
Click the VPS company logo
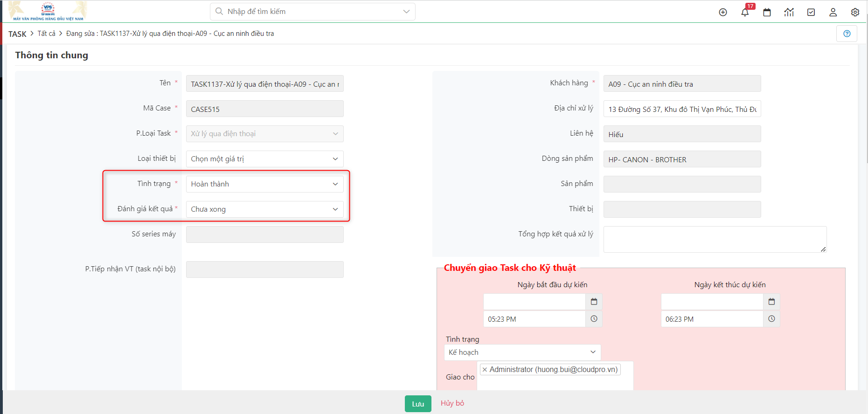(48, 11)
